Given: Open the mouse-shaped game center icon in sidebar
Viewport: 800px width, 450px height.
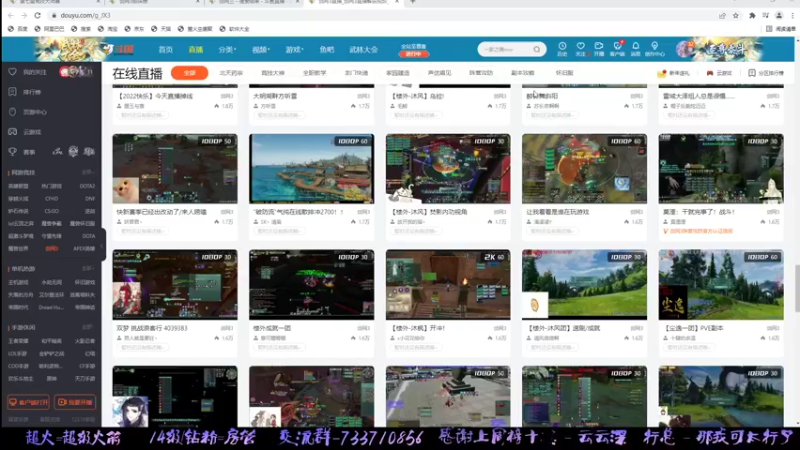Looking at the screenshot, I should pyautogui.click(x=13, y=112).
